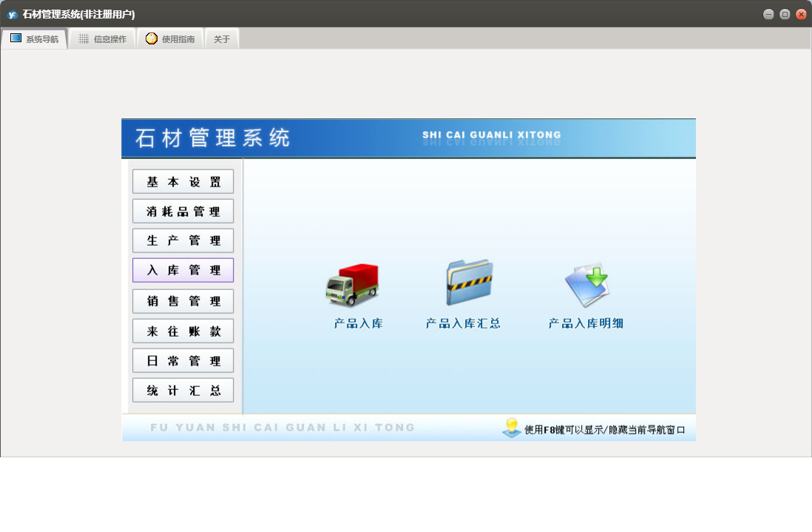
Task: Select the 基本设置 sidebar button
Action: 183,182
